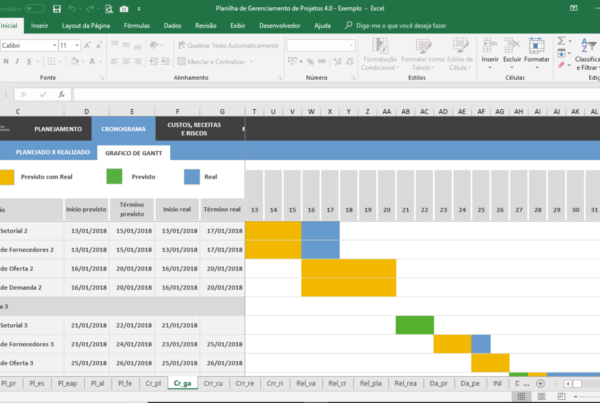Toggle Bold (N) formatting

pos(6,61)
